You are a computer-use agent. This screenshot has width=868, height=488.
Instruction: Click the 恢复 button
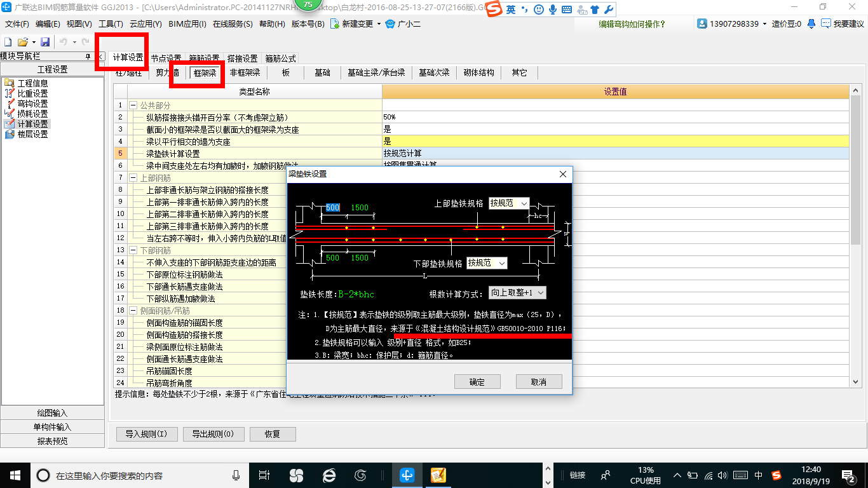pyautogui.click(x=273, y=435)
